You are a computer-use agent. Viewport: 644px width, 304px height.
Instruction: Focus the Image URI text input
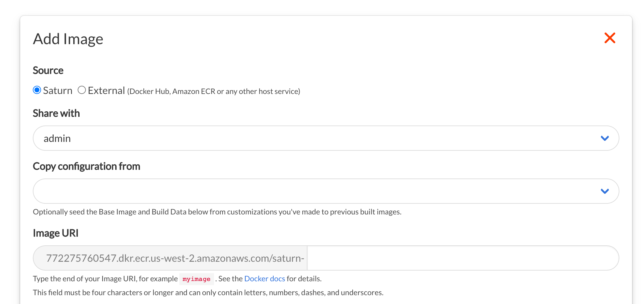pyautogui.click(x=462, y=258)
